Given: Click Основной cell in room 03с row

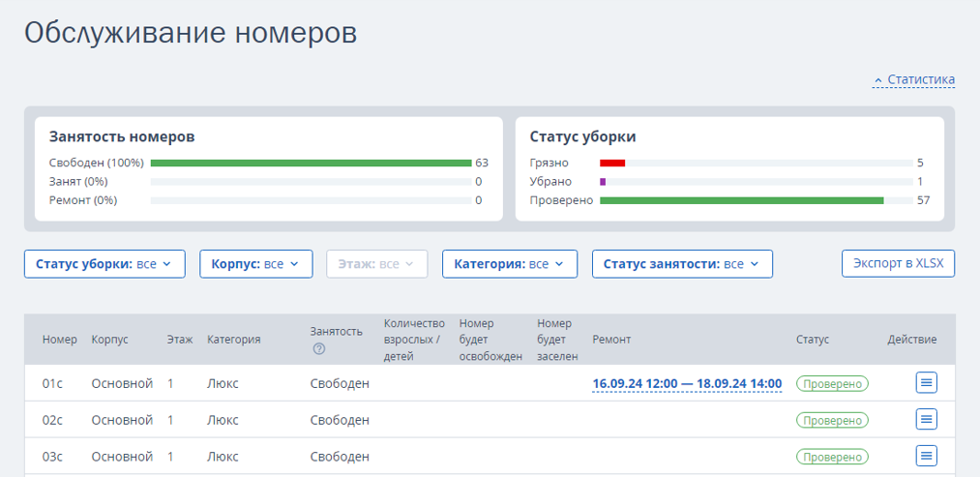Looking at the screenshot, I should coord(123,457).
